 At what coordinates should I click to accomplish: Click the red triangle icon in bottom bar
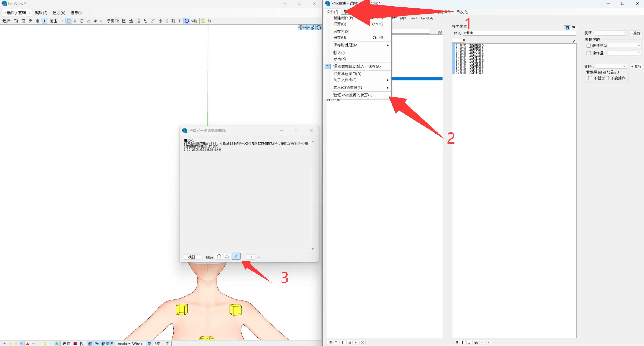[27, 344]
